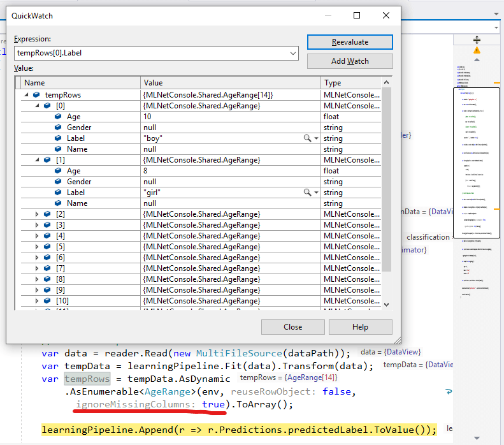This screenshot has height=445, width=504.
Task: Click the tempRows = {AgeRange[14]} data tip
Action: tap(289, 377)
